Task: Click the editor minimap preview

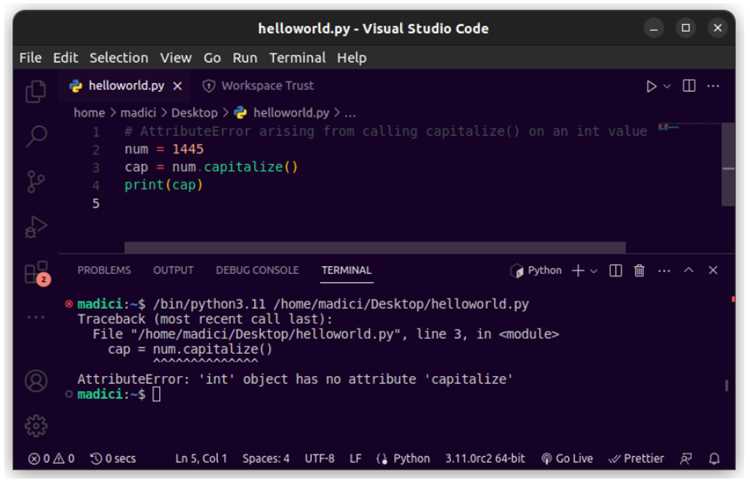Action: [x=668, y=127]
